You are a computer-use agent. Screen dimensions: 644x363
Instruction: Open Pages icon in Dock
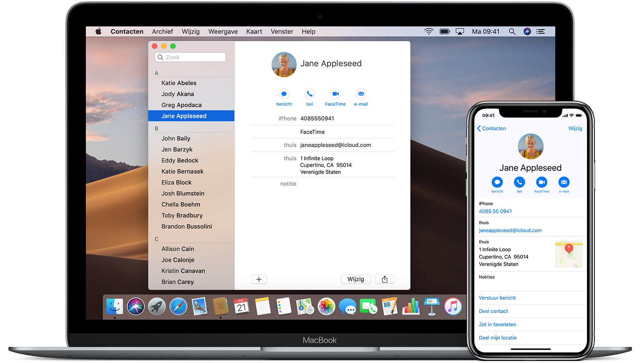pos(390,306)
